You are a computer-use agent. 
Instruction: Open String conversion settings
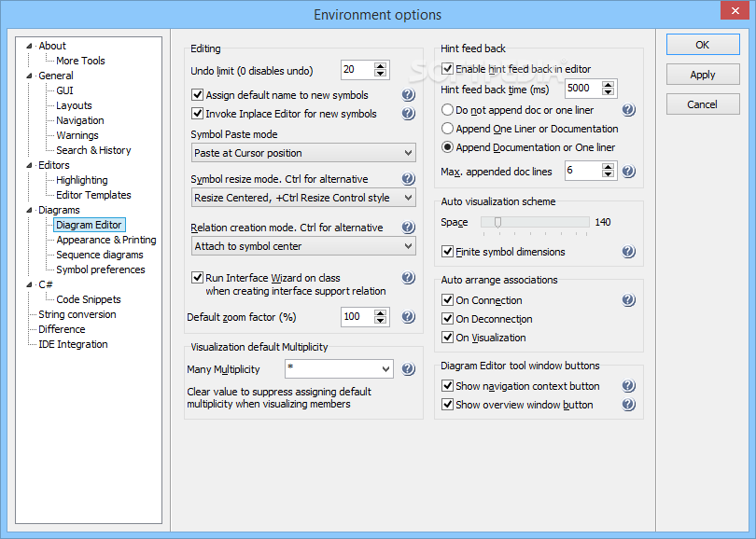(x=77, y=314)
